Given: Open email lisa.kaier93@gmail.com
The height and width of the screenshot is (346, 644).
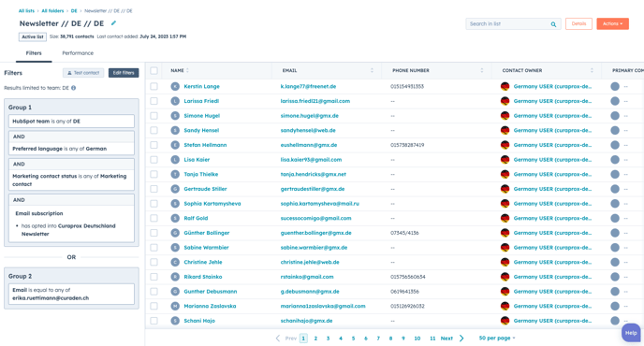Looking at the screenshot, I should 311,160.
